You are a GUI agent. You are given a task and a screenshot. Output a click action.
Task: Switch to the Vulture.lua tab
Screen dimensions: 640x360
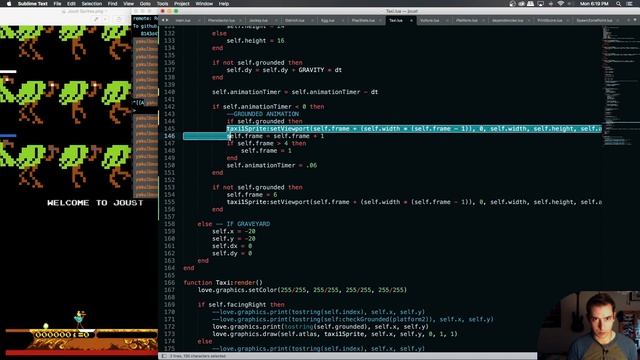429,20
